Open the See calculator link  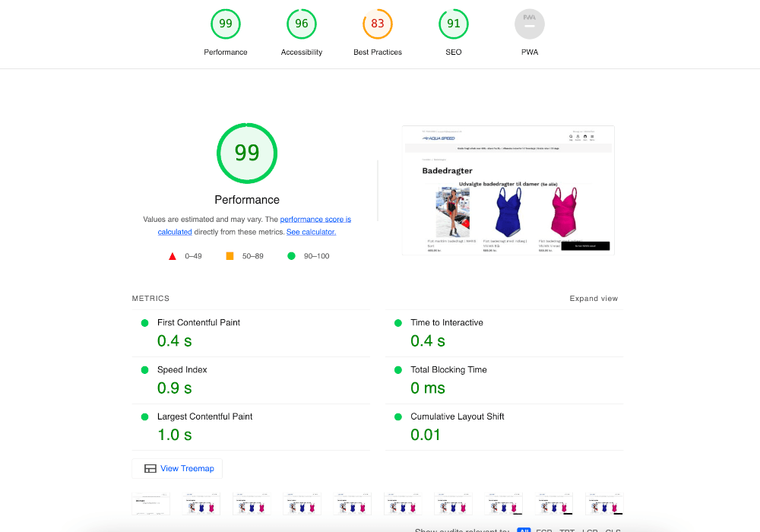[x=311, y=232]
